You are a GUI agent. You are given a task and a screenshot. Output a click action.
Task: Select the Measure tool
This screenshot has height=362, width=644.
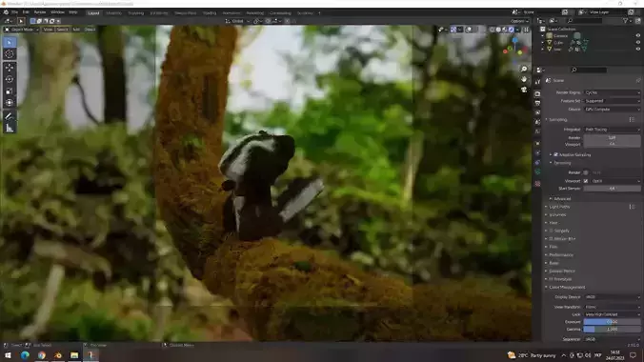pos(10,129)
